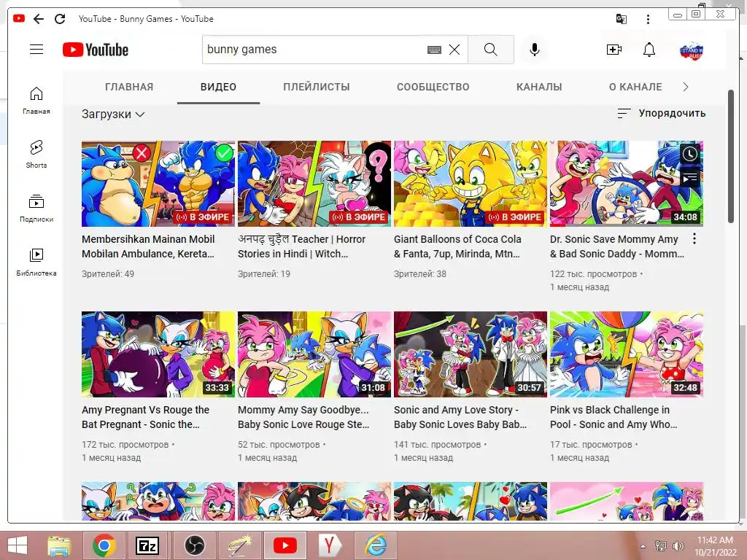Play the Horror Stories live stream thumbnail
This screenshot has width=747, height=560.
coord(314,183)
